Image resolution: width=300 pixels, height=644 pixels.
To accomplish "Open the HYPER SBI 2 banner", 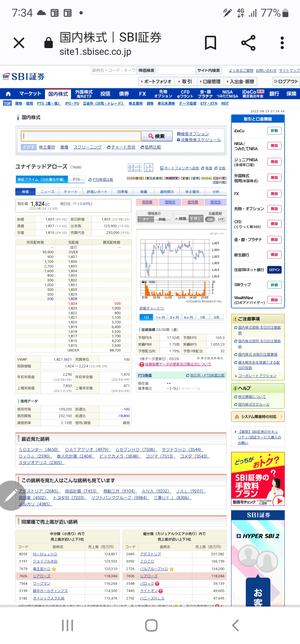I will click(258, 558).
